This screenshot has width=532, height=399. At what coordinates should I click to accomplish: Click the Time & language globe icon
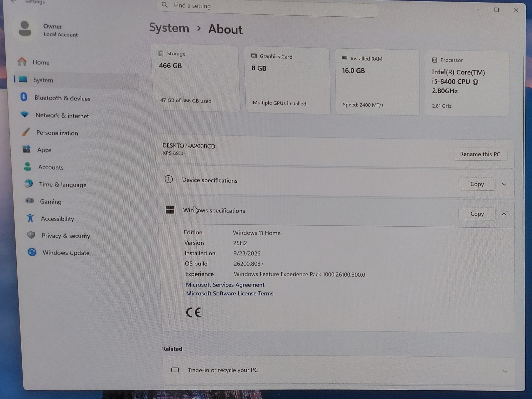point(29,184)
